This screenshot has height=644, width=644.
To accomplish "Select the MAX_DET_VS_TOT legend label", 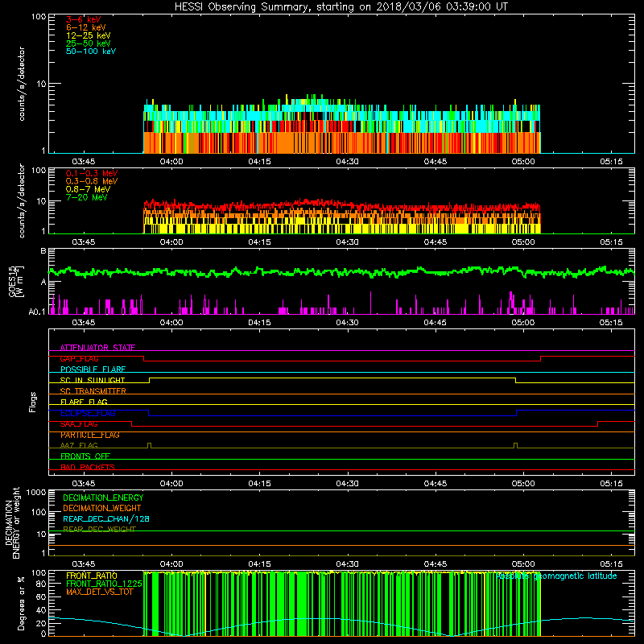I will pos(99,592).
